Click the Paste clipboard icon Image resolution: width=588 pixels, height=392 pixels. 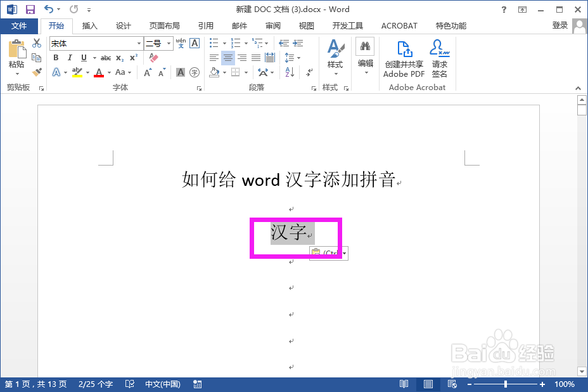click(16, 49)
